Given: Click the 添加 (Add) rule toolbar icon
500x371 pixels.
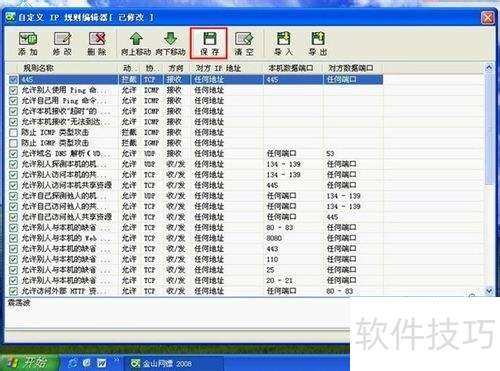Looking at the screenshot, I should pos(28,43).
